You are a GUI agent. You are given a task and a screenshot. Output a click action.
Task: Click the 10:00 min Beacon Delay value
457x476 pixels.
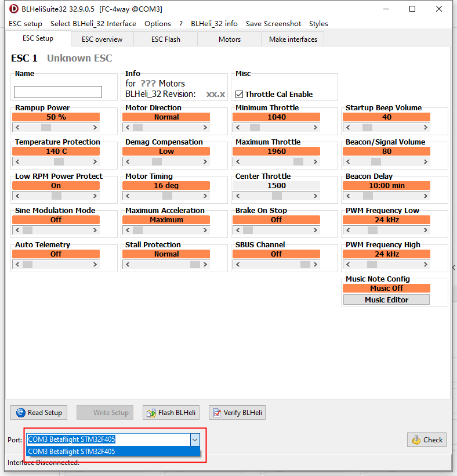point(386,186)
